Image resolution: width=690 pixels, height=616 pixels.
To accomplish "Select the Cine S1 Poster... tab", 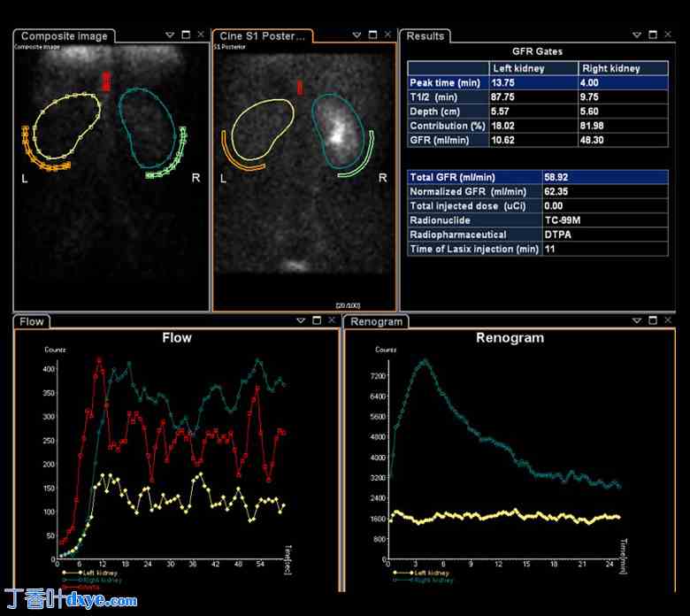I will point(261,36).
